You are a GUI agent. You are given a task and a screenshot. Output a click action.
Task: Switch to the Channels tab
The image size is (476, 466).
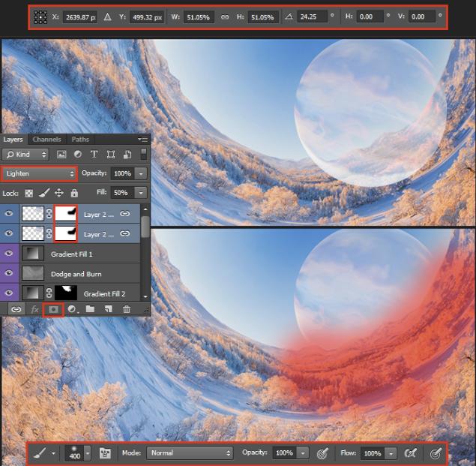click(46, 140)
